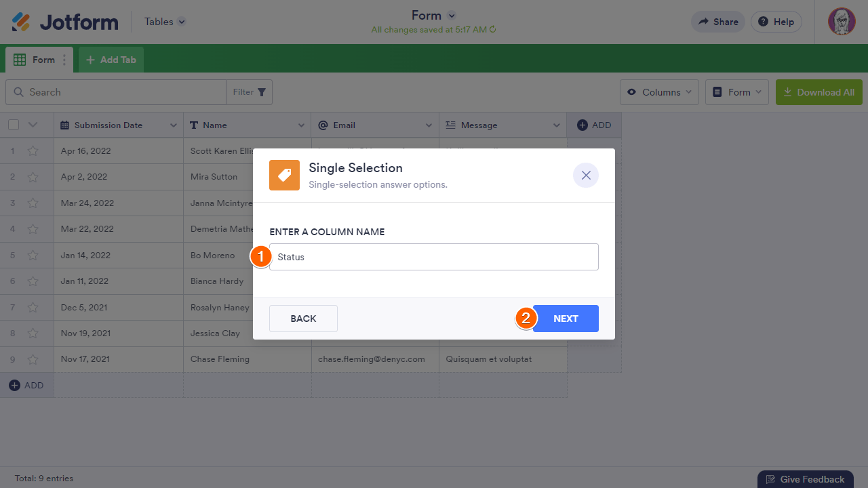Click the column name input field
Image resolution: width=868 pixels, height=488 pixels.
(x=434, y=257)
